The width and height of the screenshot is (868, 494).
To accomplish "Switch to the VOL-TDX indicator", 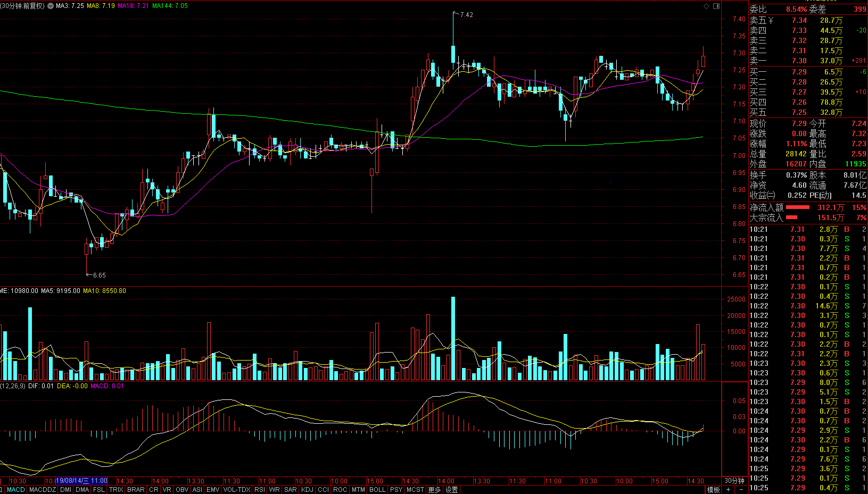I will click(x=237, y=489).
